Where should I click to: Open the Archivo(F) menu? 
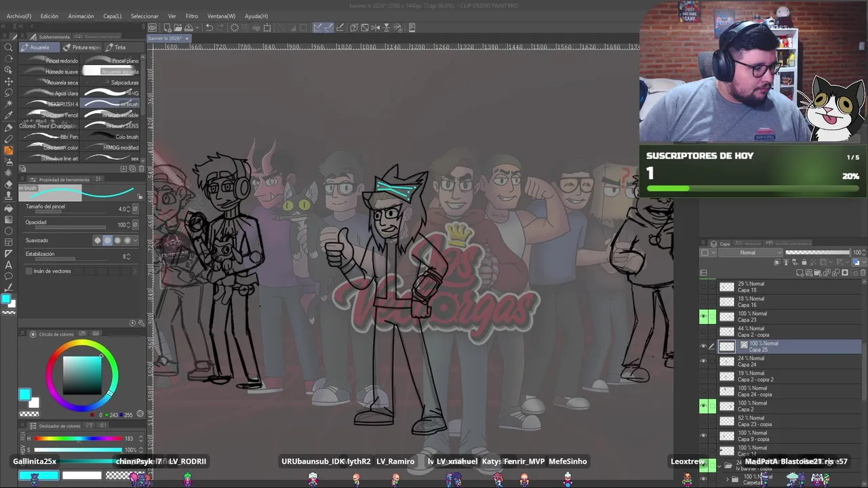click(x=19, y=16)
